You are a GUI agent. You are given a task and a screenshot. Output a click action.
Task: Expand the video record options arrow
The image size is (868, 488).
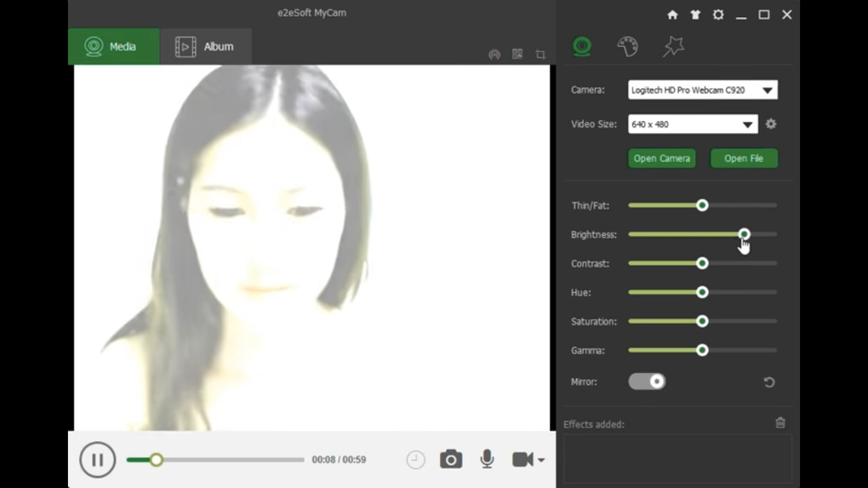pos(541,461)
